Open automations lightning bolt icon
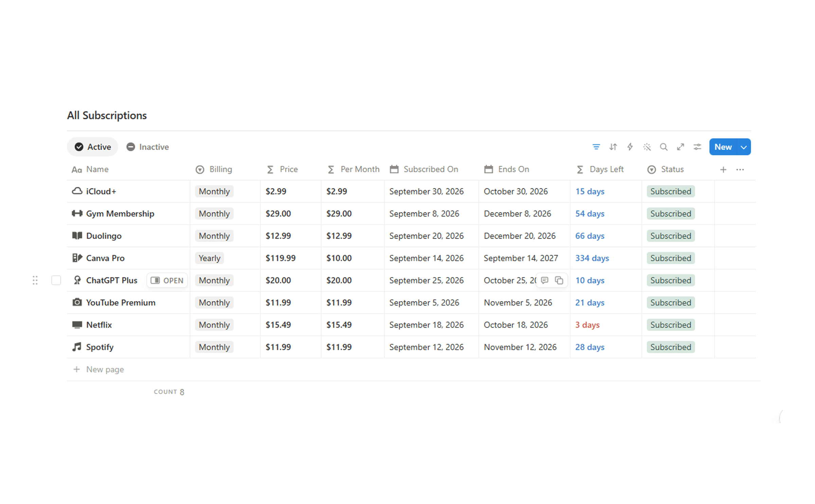The height and width of the screenshot is (504, 815). click(x=630, y=147)
